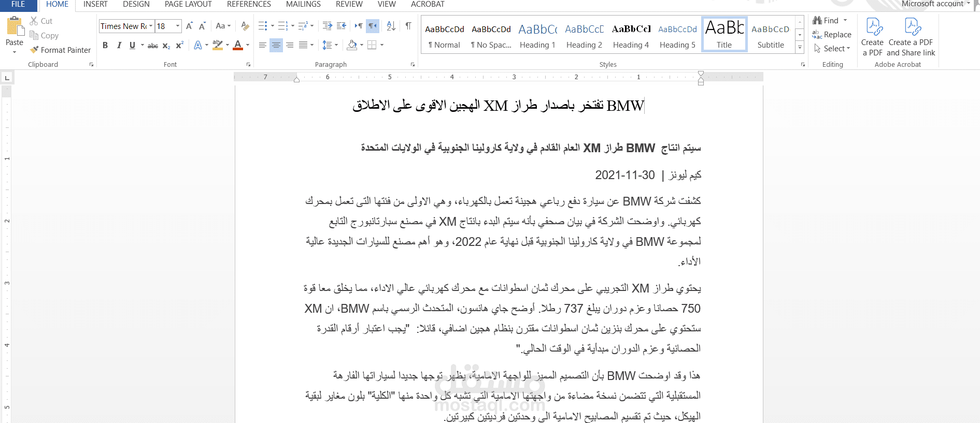The height and width of the screenshot is (423, 980).
Task: Apply subscript formatting
Action: click(166, 46)
